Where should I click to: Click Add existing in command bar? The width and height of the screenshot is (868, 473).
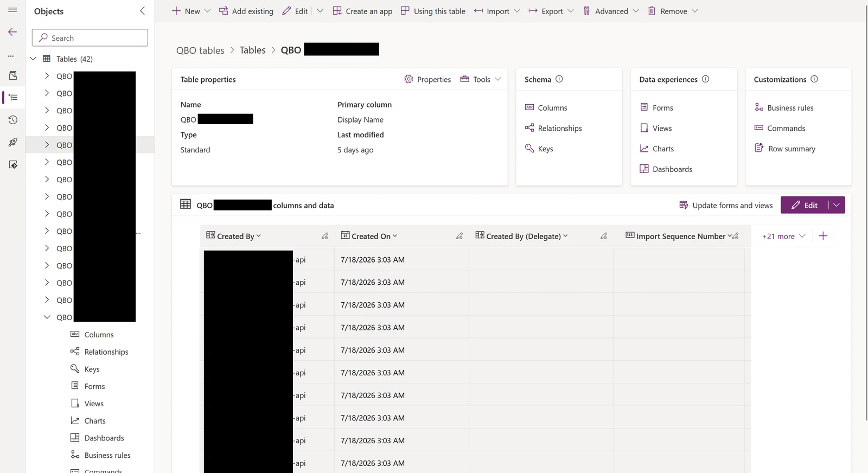246,11
